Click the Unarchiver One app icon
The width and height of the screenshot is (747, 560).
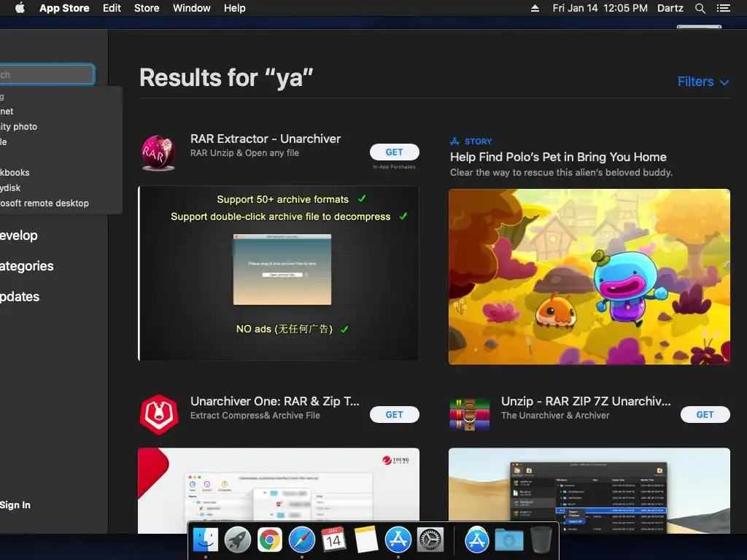pyautogui.click(x=159, y=415)
